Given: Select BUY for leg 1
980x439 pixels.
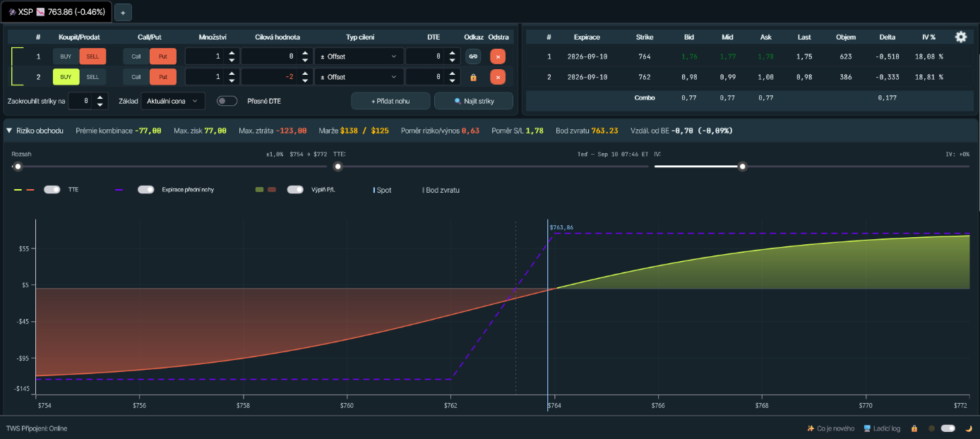Looking at the screenshot, I should click(66, 56).
